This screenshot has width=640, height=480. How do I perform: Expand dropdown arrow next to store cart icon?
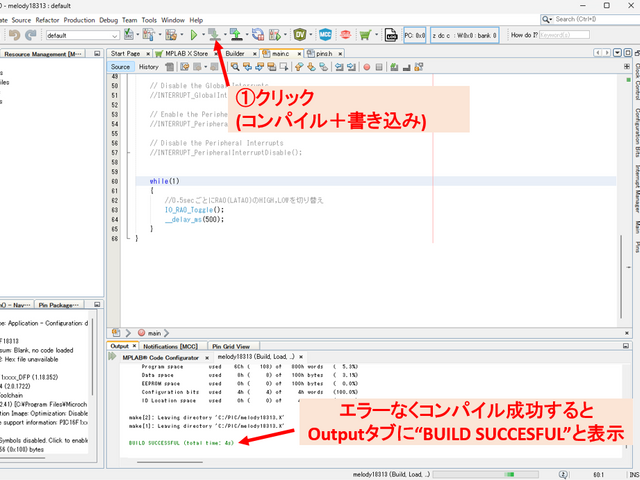(376, 35)
